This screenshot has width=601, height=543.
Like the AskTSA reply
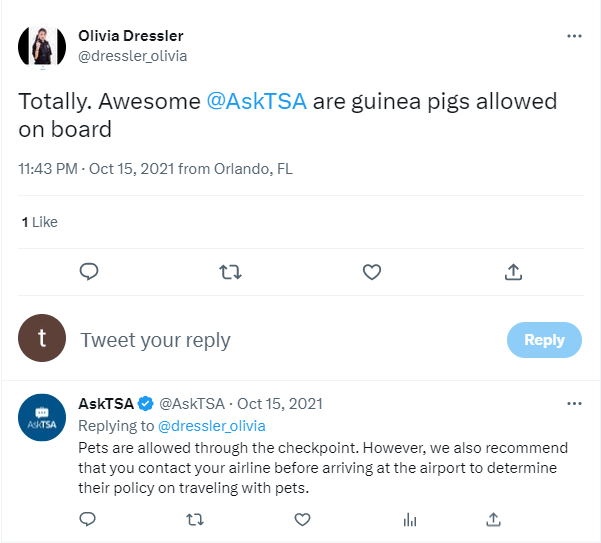tap(302, 519)
